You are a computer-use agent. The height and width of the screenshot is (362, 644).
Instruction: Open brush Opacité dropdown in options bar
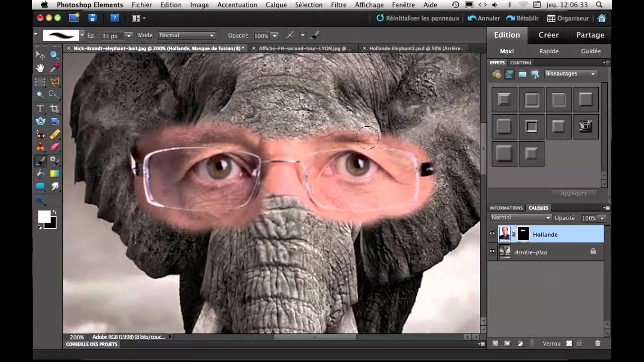tap(274, 36)
